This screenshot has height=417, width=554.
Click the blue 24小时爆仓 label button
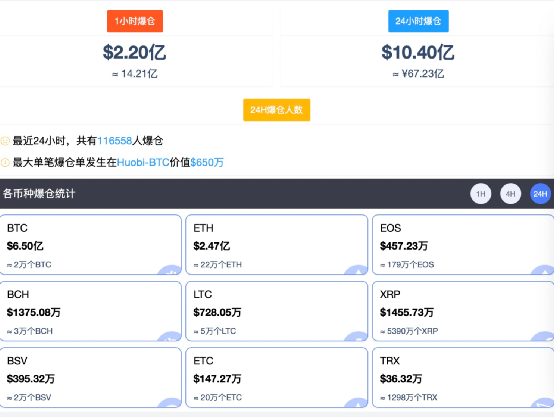418,21
